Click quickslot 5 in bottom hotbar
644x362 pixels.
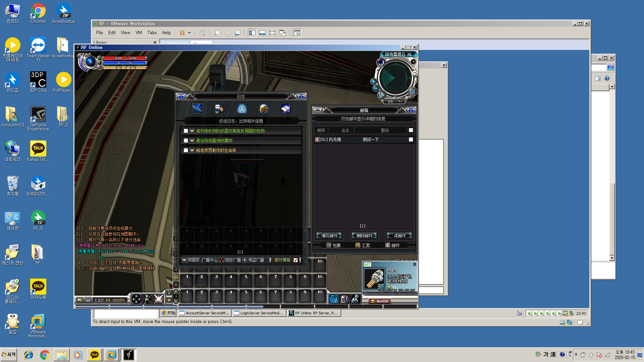pos(246,296)
